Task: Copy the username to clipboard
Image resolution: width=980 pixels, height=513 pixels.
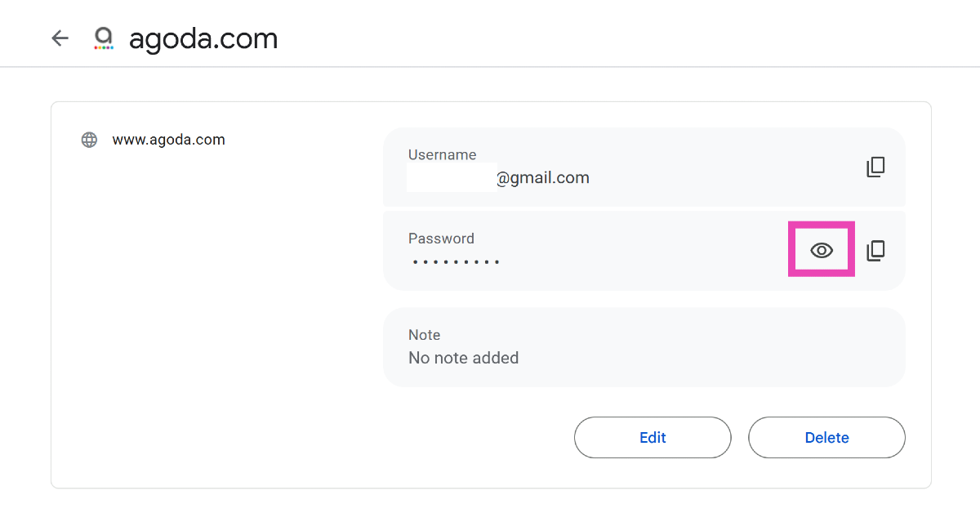Action: point(875,167)
